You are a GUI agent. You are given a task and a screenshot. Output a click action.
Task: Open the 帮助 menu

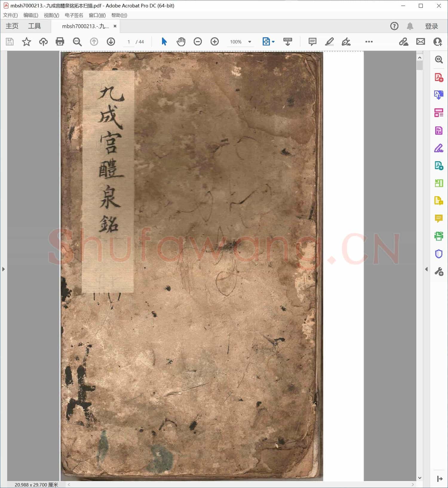coord(119,15)
